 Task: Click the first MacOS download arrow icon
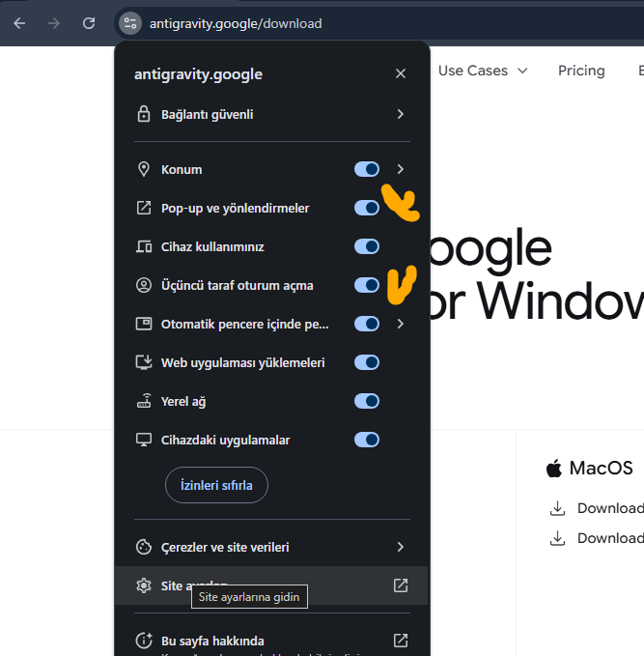click(x=557, y=508)
